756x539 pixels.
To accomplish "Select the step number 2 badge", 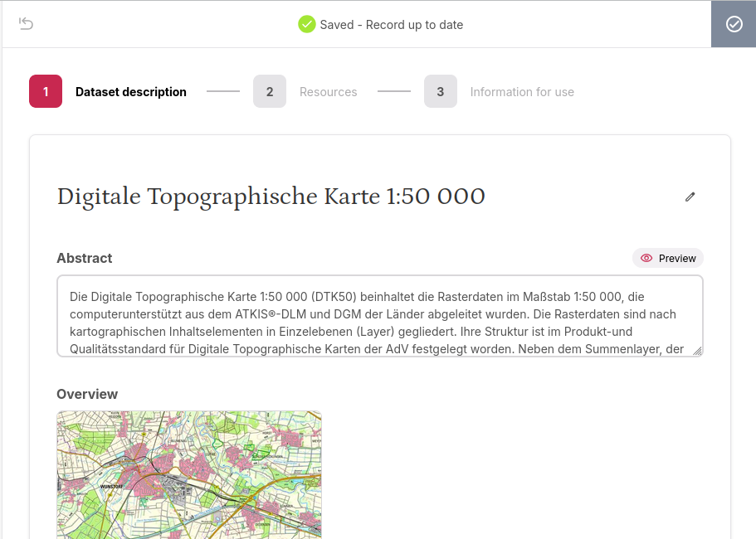I will click(x=270, y=91).
